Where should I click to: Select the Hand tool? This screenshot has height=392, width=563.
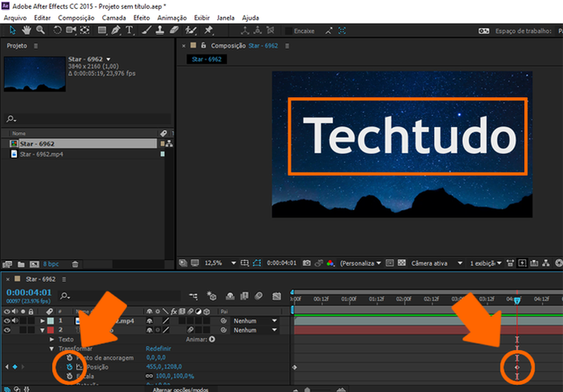coord(26,30)
